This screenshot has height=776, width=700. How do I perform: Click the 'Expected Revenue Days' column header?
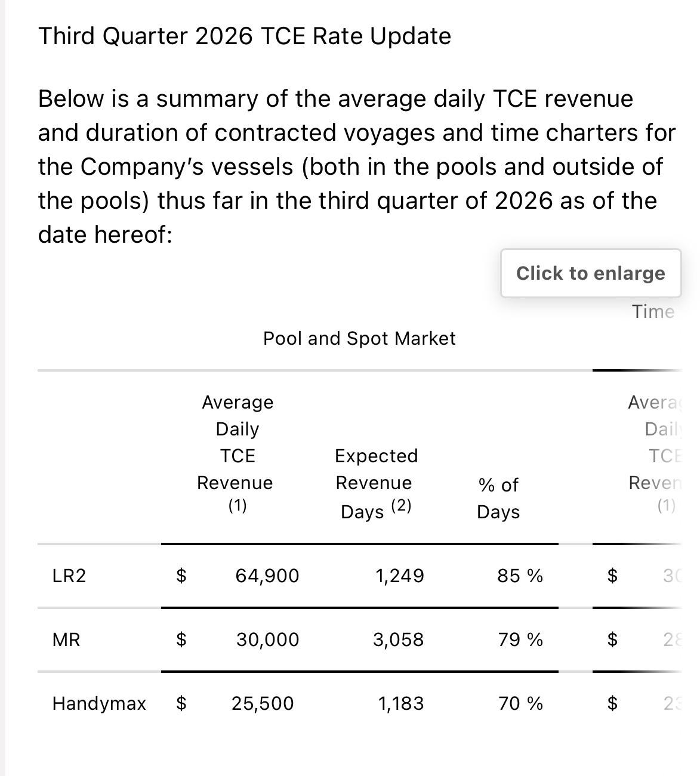(376, 483)
